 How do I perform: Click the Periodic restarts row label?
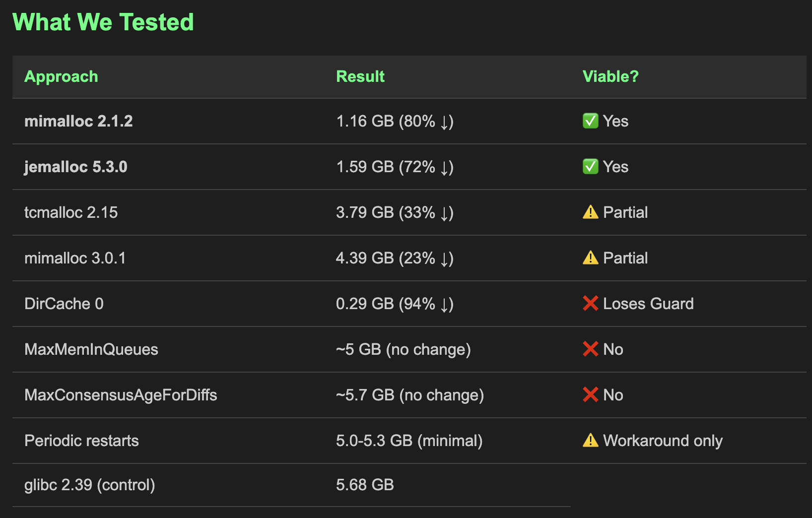[81, 441]
